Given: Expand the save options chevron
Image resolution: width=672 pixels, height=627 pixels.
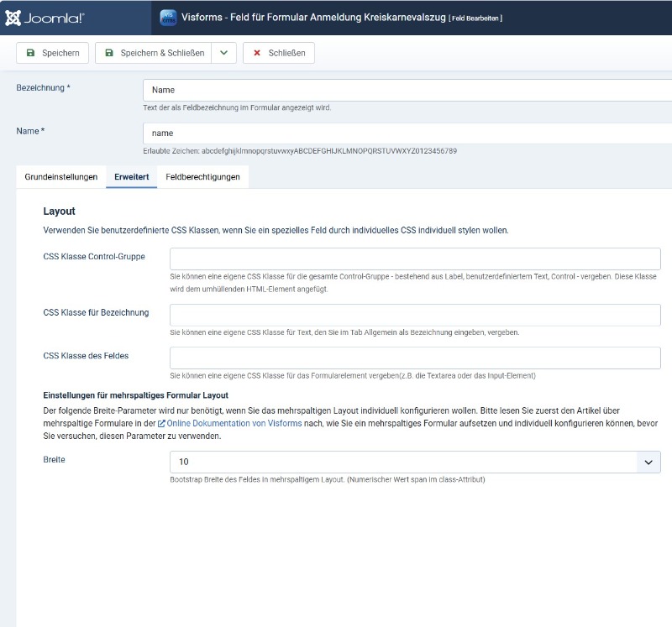Looking at the screenshot, I should point(223,53).
